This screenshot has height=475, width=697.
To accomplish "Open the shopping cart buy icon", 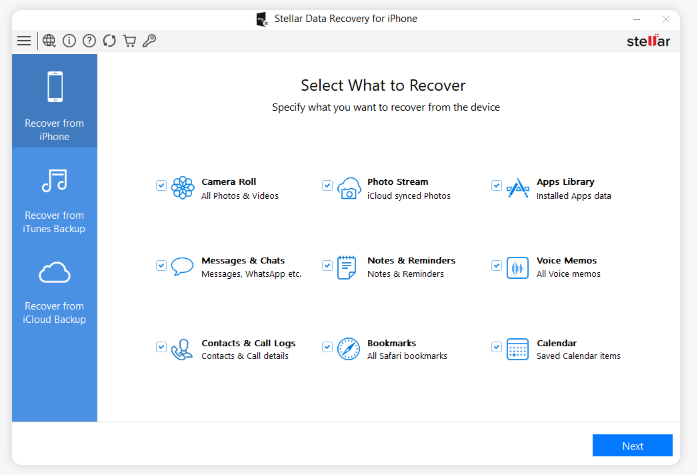I will point(129,41).
